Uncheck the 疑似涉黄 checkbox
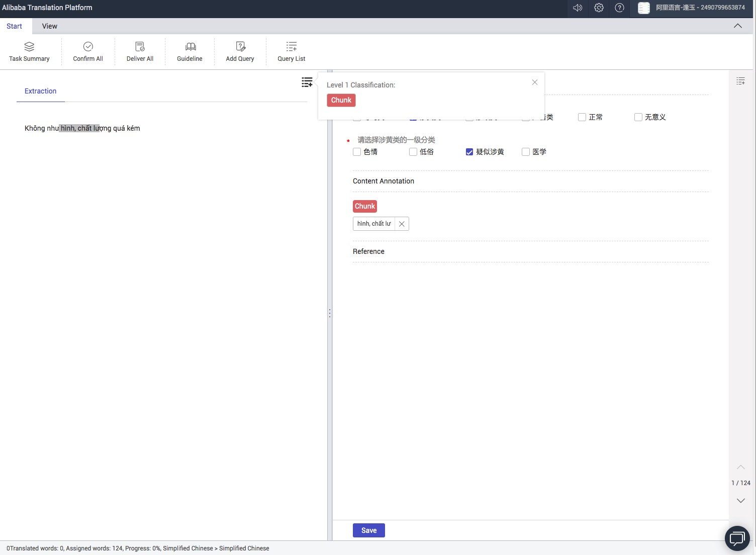This screenshot has height=555, width=756. [469, 152]
